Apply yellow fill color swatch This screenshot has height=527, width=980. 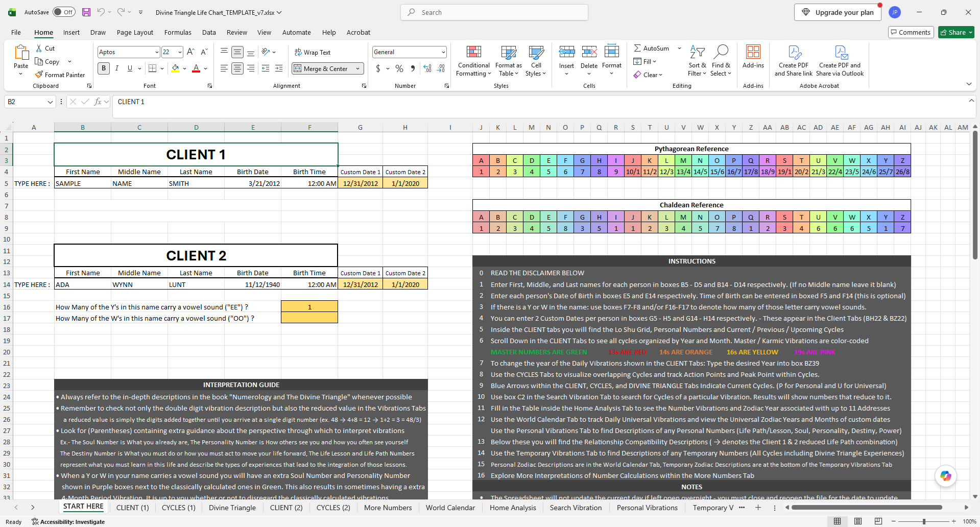click(176, 68)
